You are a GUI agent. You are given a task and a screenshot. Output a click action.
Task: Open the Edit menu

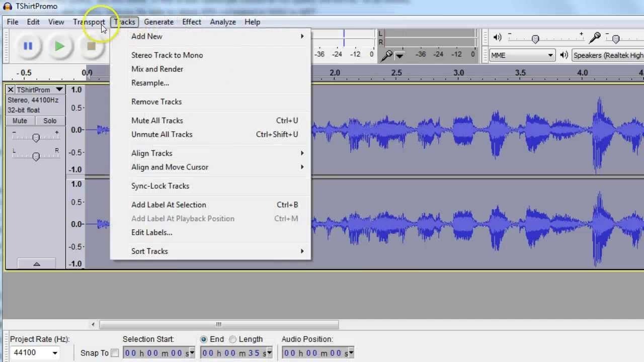(x=33, y=22)
